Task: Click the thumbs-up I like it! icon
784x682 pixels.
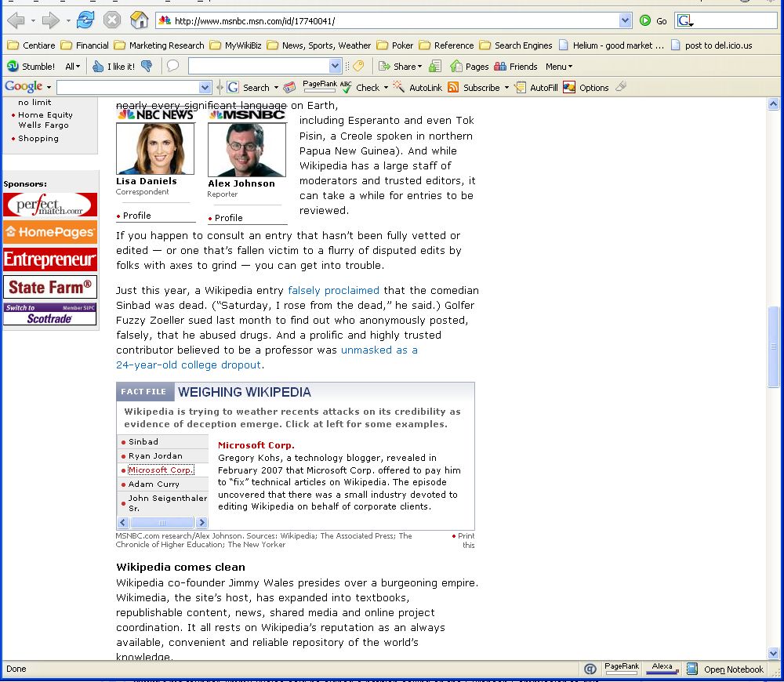Action: click(98, 66)
